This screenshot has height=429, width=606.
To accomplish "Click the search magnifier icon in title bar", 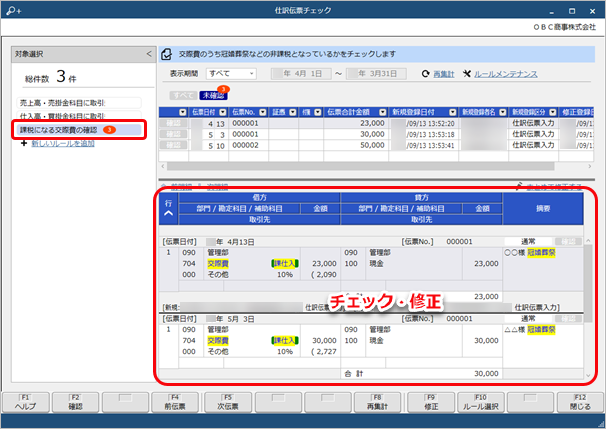I will pyautogui.click(x=14, y=10).
